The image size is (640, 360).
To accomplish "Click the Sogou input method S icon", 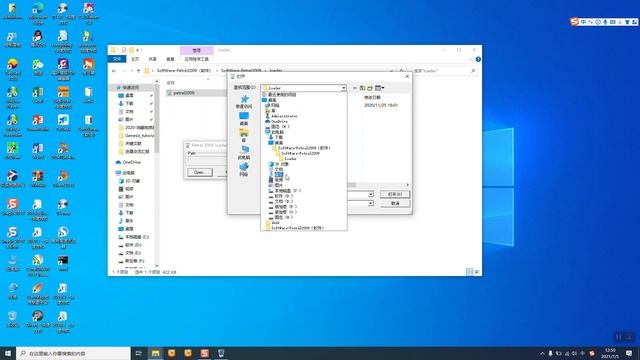I will pyautogui.click(x=575, y=22).
